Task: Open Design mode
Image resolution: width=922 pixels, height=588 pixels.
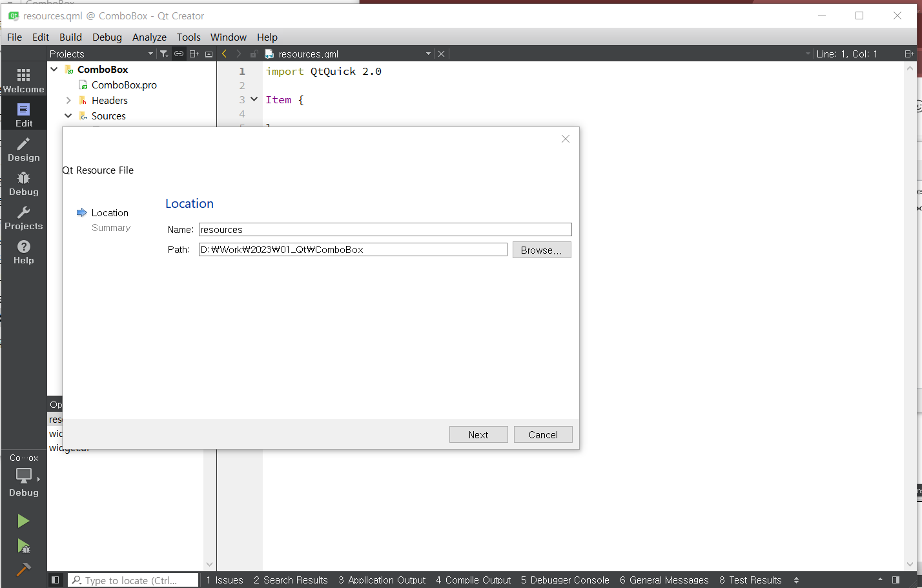Action: [23, 149]
